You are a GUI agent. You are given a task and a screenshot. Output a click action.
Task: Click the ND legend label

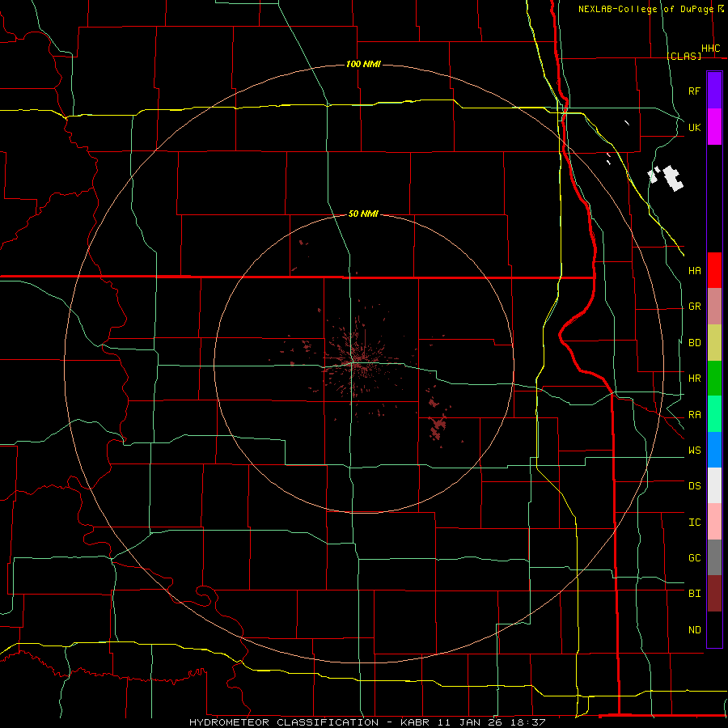click(x=694, y=630)
